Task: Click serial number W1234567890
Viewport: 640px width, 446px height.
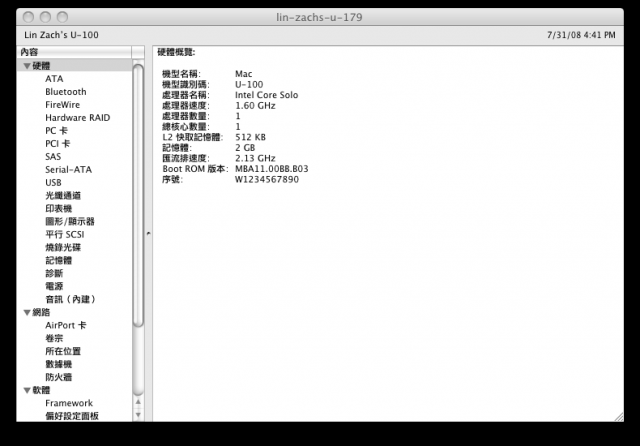Action: 267,180
